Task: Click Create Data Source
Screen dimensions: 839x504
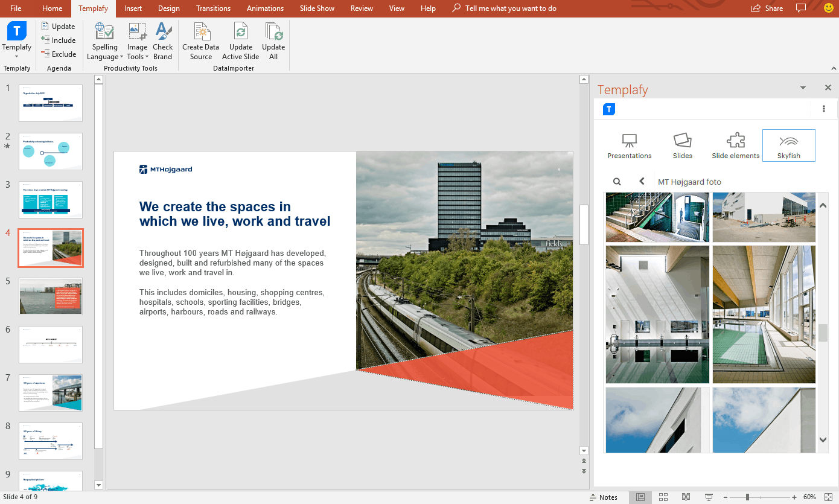Action: click(201, 41)
